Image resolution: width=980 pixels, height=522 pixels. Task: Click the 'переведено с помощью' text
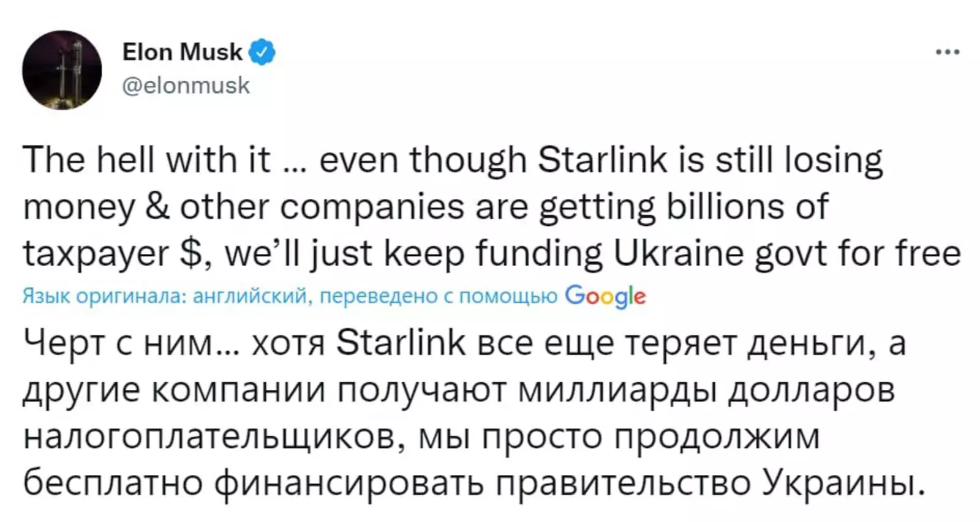(x=439, y=297)
